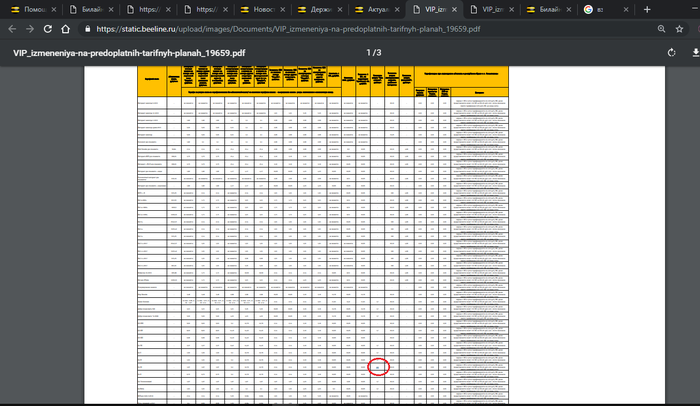
Task: Switch to the Новости tab
Action: tap(264, 8)
